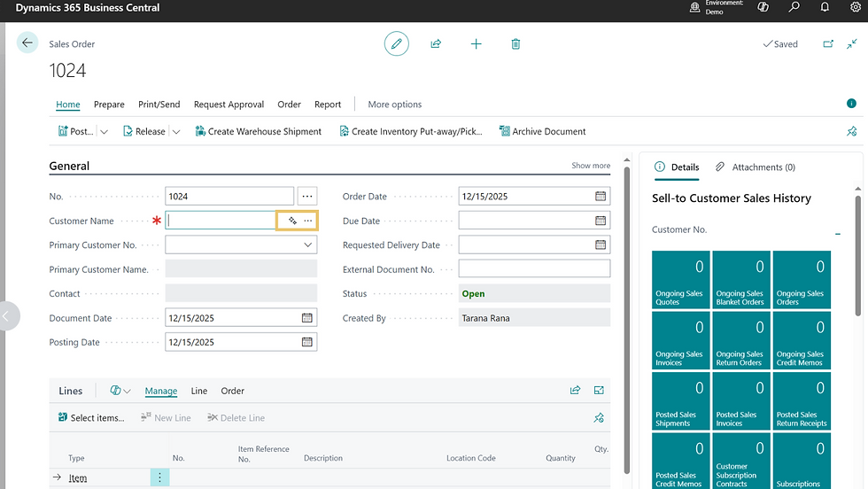Click into the Customer Name field
This screenshot has height=489, width=868.
[x=221, y=221]
